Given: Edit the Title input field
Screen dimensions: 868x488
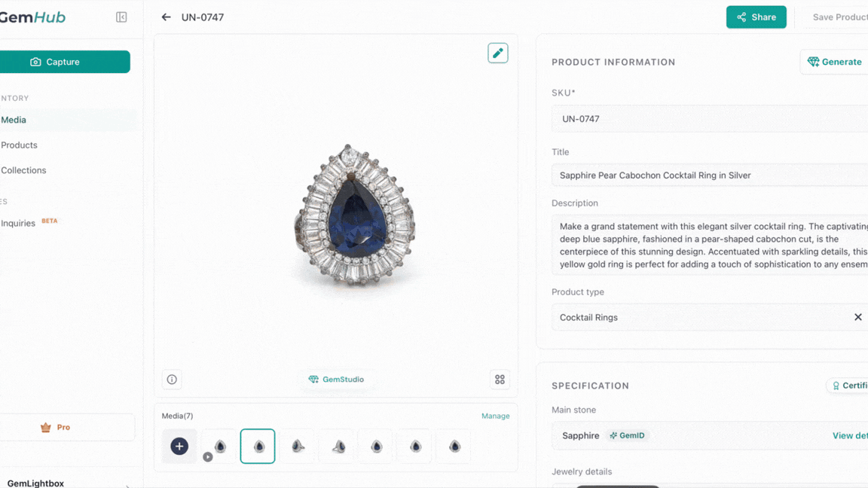Looking at the screenshot, I should [x=708, y=175].
